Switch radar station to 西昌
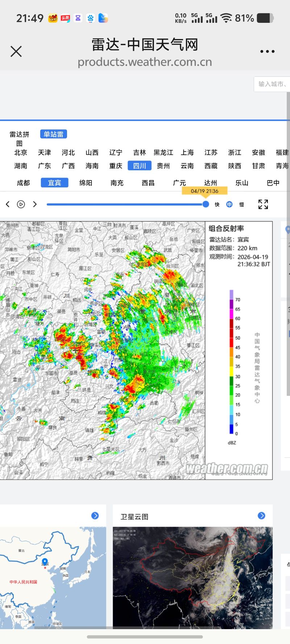 click(148, 183)
